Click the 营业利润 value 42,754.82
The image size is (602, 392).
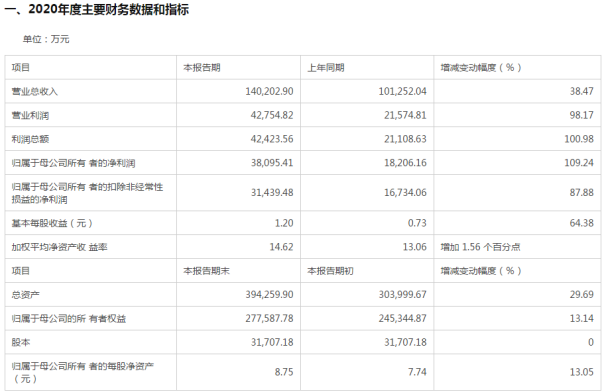tap(272, 115)
